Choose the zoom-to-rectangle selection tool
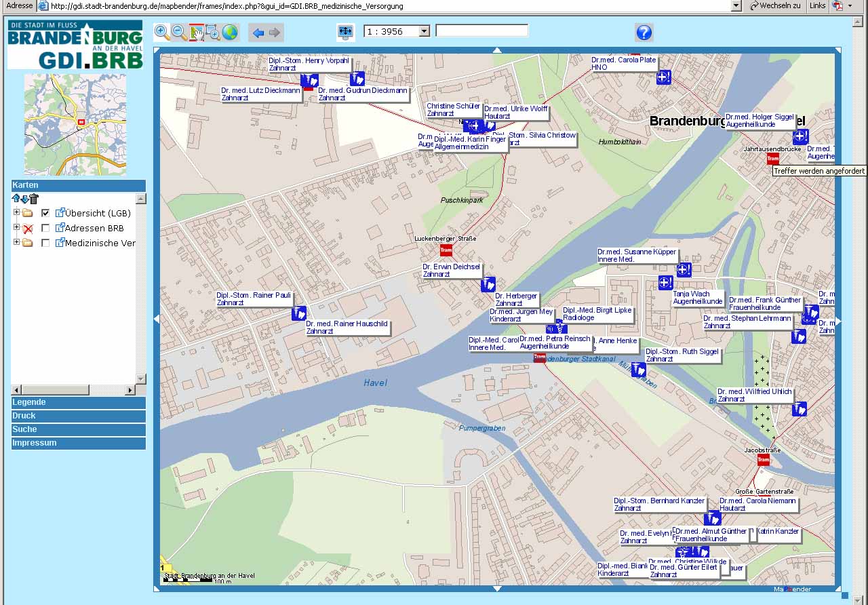Screen dimensions: 868x605 pyautogui.click(x=213, y=32)
